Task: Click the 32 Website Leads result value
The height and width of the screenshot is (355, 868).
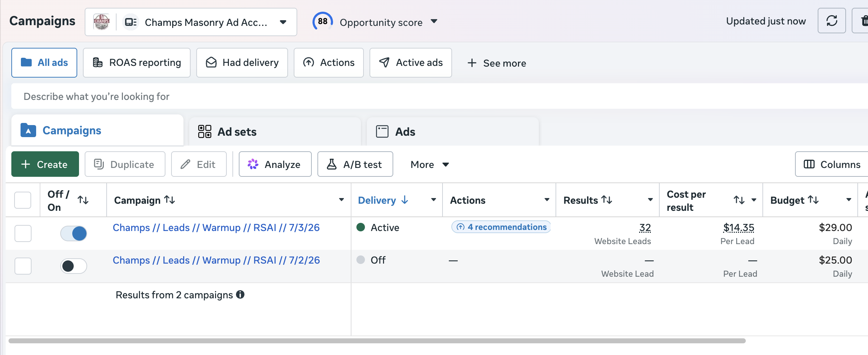Action: pyautogui.click(x=645, y=227)
